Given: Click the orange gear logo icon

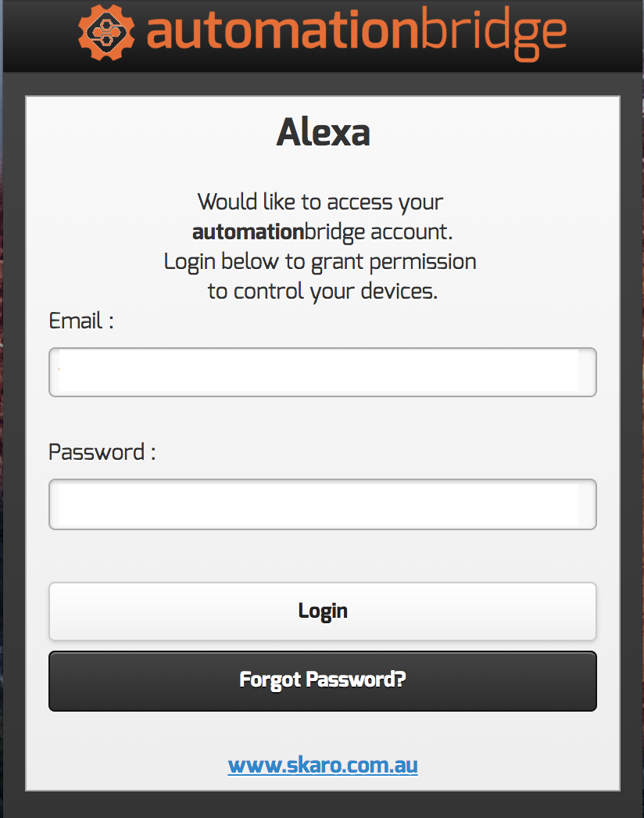Looking at the screenshot, I should 107,32.
